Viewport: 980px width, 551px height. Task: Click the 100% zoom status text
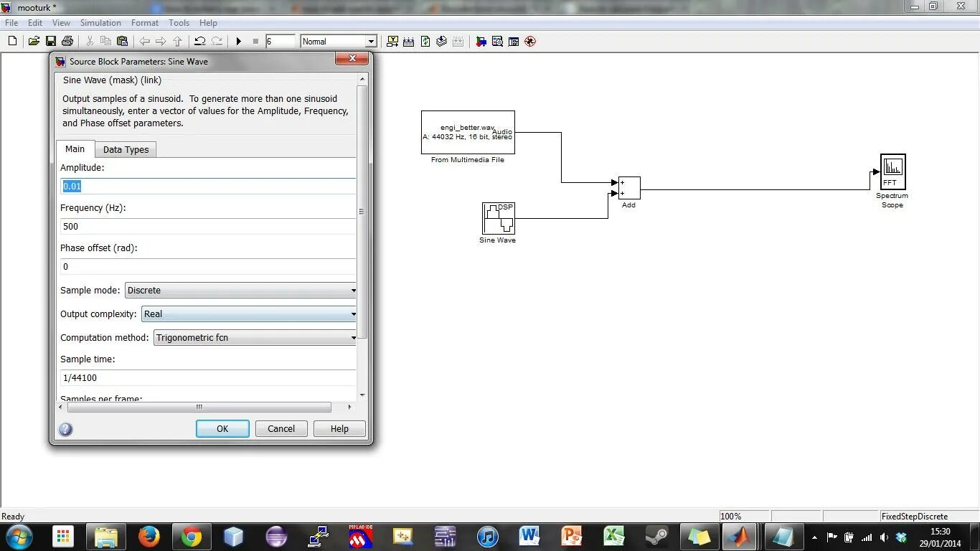pyautogui.click(x=731, y=517)
